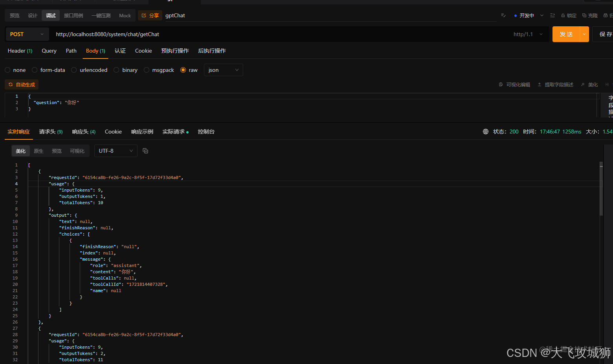The width and height of the screenshot is (613, 364).
Task: Click line 2 of the request body editor
Action: click(x=56, y=102)
